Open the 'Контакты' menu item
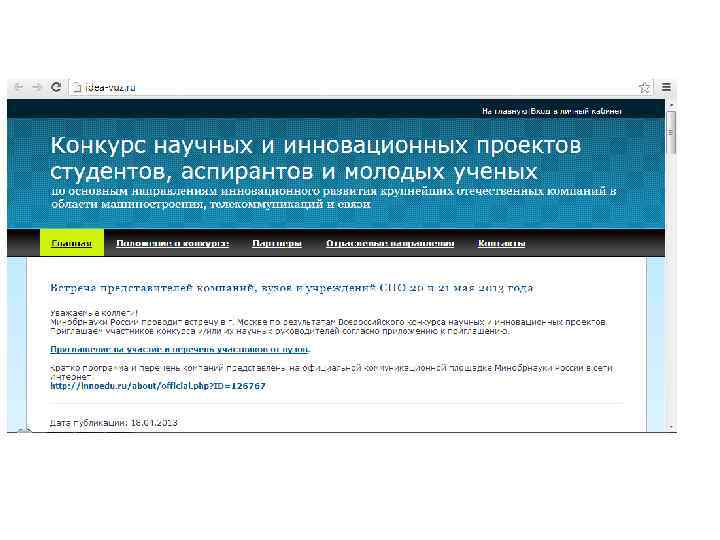This screenshot has width=720, height=540. [501, 243]
